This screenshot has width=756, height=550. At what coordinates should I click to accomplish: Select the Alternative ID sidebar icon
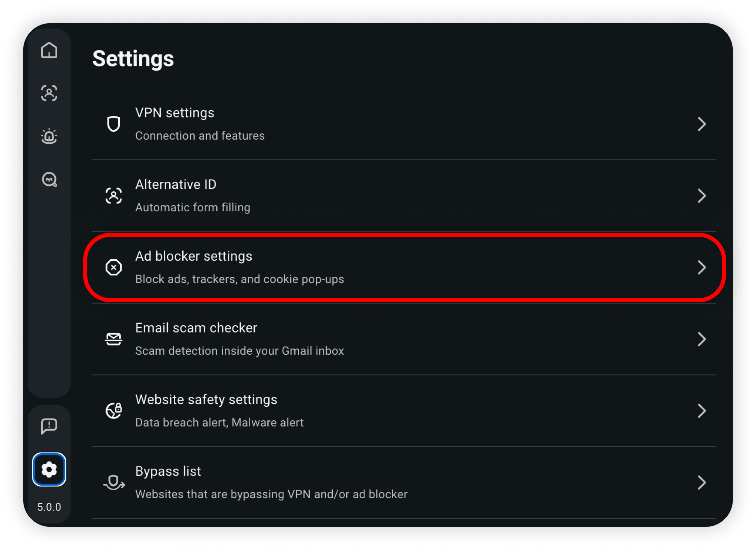click(49, 93)
